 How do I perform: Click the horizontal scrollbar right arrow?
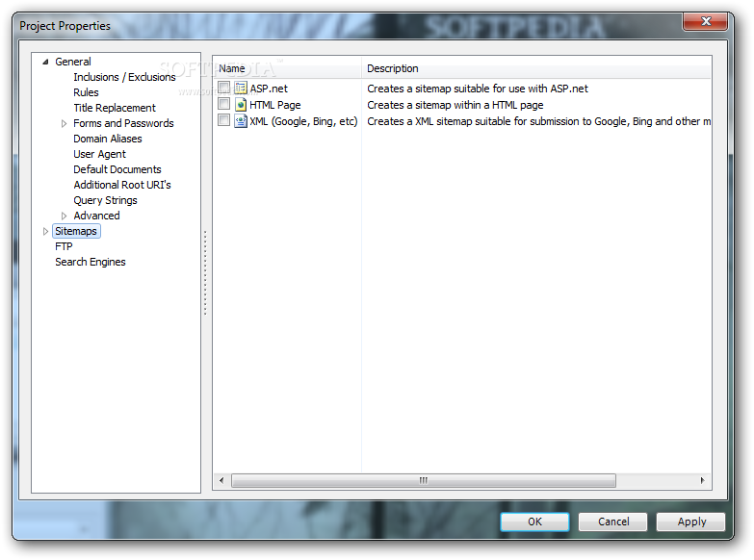[x=703, y=480]
